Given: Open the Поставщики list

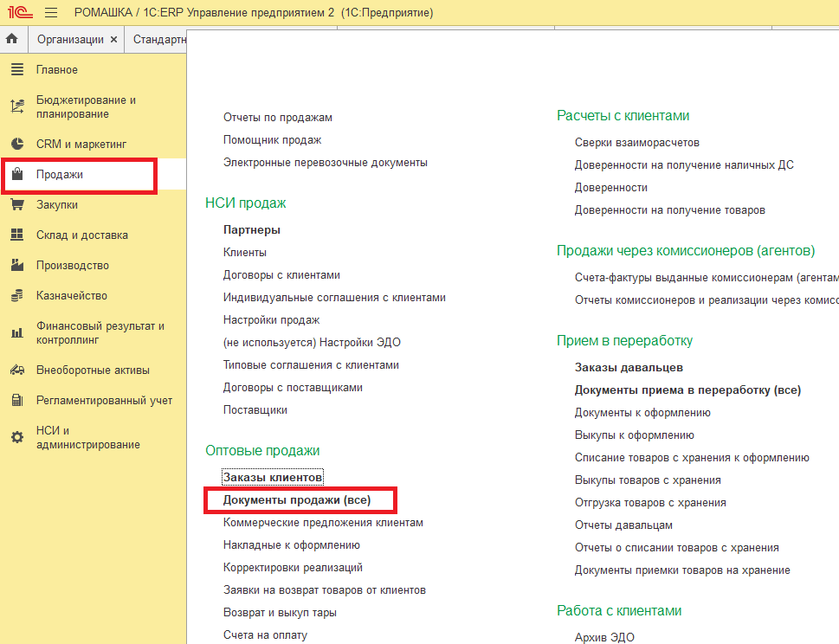Looking at the screenshot, I should click(x=255, y=410).
